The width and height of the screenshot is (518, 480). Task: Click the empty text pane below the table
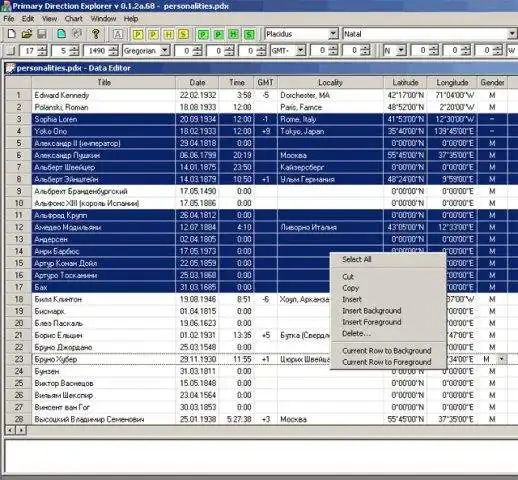tap(261, 456)
